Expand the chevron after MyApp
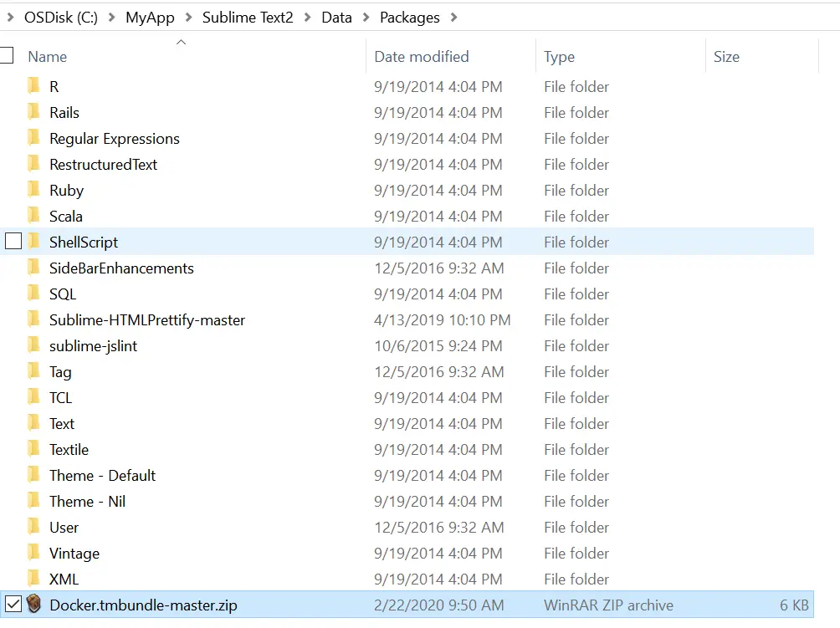This screenshot has width=840, height=628. coord(188,17)
